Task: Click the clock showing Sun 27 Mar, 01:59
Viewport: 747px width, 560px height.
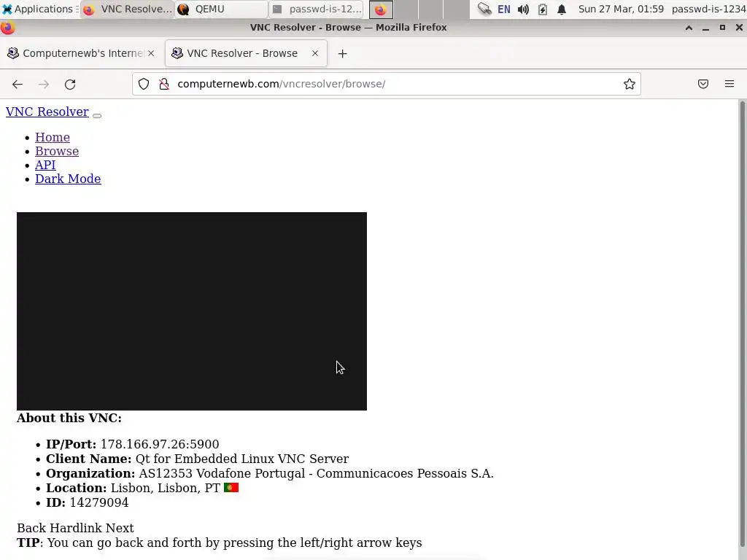Action: [x=621, y=9]
